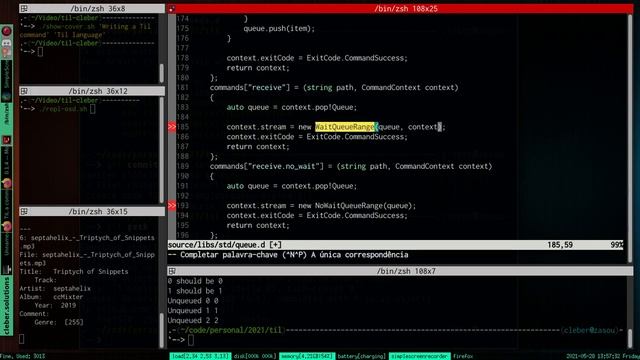This screenshot has height=360, width=640.
Task: Click the '0 should be 0' output line
Action: click(195, 281)
